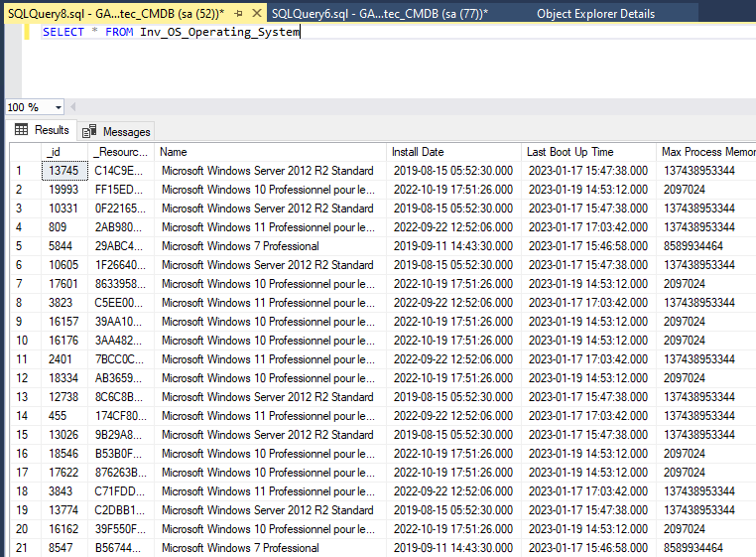Click Install Date in row 5

click(x=453, y=246)
